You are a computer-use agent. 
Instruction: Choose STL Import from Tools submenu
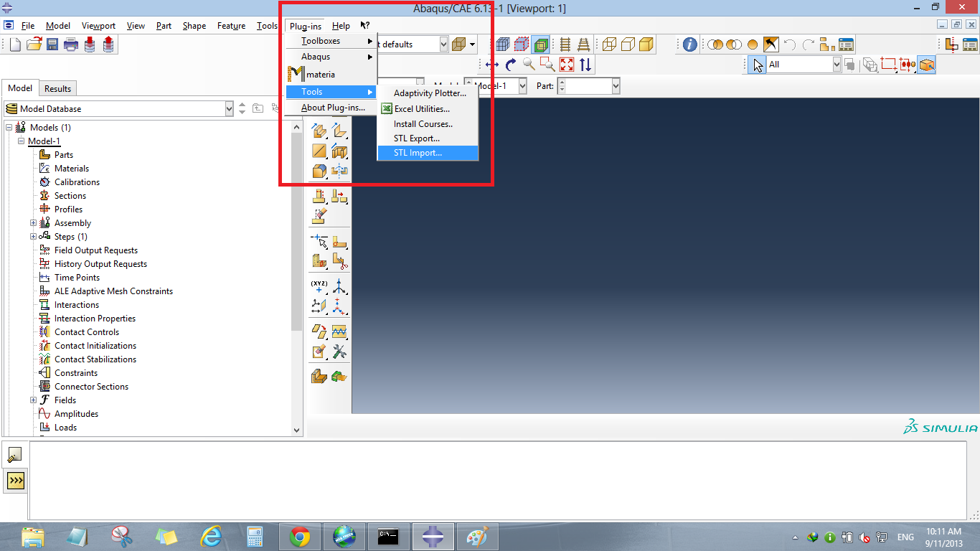coord(428,153)
